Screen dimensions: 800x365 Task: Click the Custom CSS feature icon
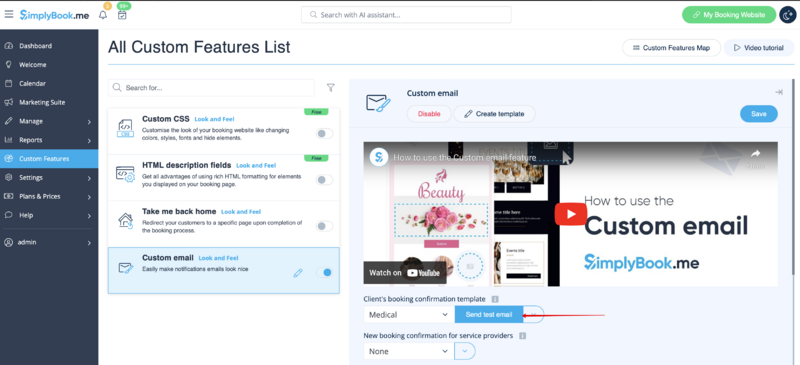tap(125, 128)
